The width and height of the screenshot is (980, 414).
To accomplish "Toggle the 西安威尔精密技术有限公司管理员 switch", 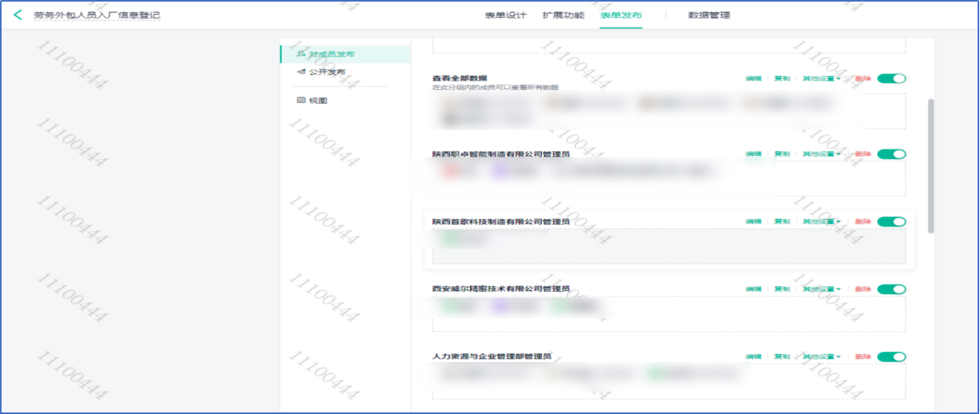I will point(892,289).
